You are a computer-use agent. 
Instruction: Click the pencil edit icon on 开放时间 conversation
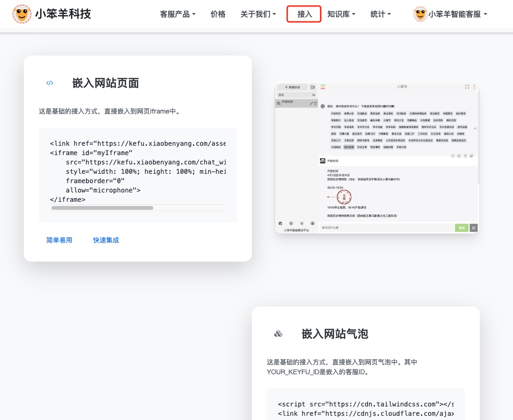[x=311, y=103]
